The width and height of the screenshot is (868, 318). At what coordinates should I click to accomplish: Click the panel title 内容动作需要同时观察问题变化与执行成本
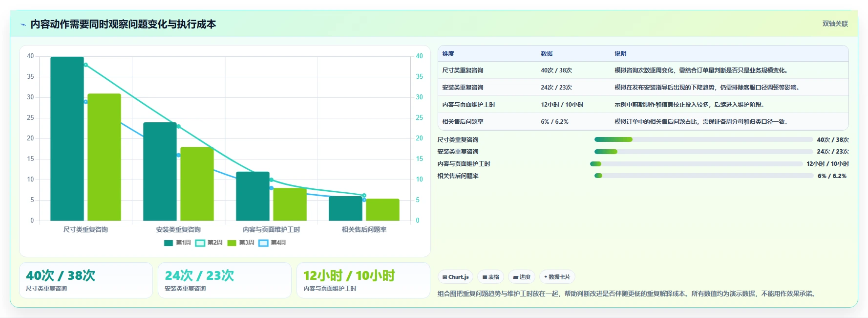(123, 24)
